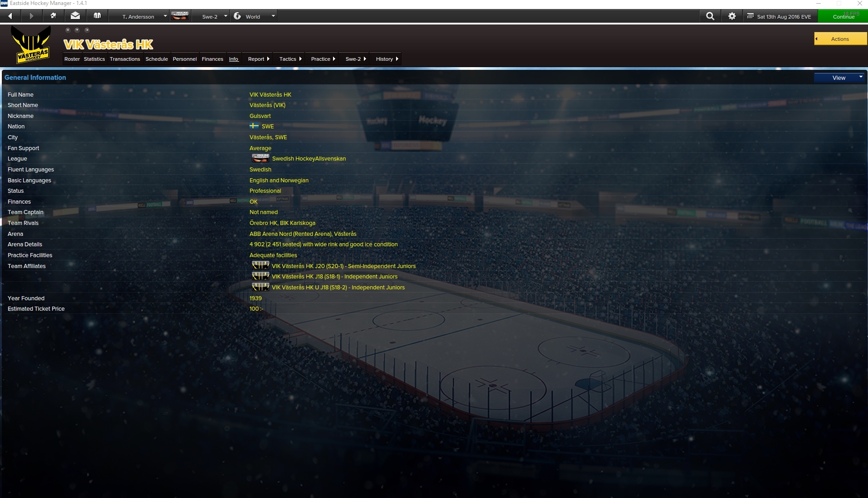Click the 'Not named' team captain value
This screenshot has height=498, width=868.
click(264, 212)
